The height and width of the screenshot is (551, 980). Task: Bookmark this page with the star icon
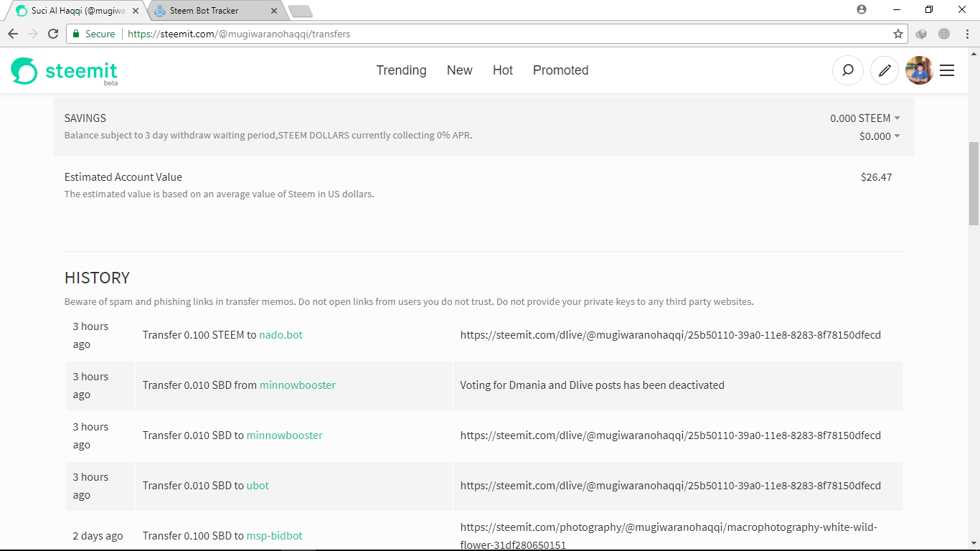897,34
